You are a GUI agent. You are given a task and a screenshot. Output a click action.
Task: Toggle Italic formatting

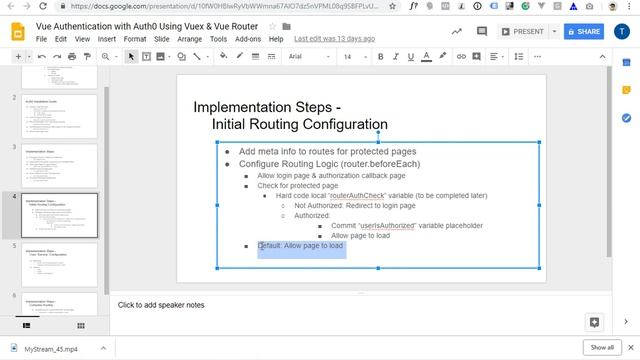click(x=396, y=57)
